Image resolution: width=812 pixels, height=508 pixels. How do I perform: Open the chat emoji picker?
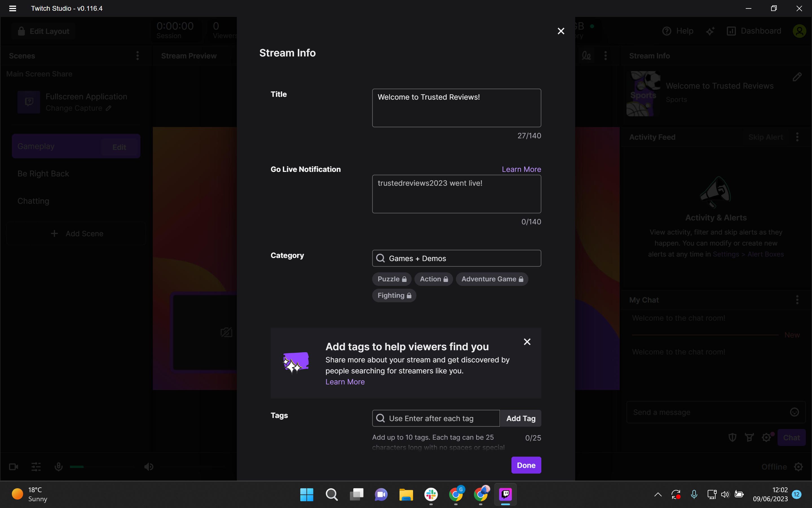794,412
